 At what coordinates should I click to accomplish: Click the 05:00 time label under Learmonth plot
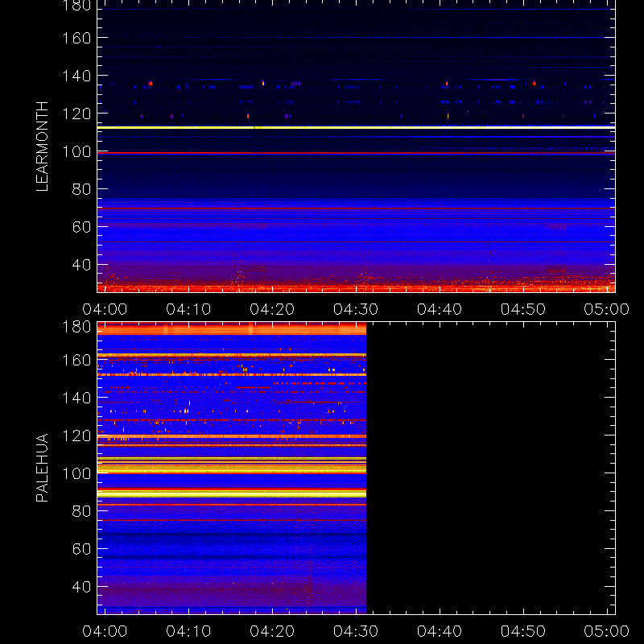[x=607, y=309]
